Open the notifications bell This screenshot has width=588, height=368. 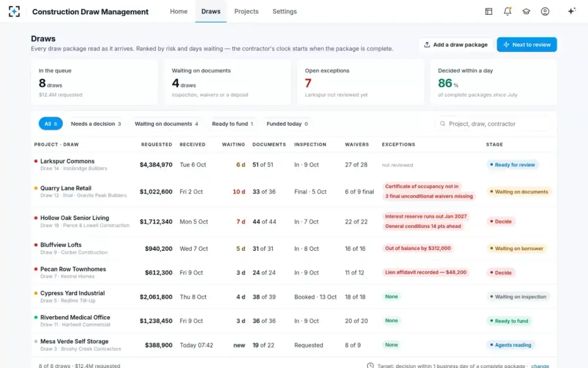508,11
